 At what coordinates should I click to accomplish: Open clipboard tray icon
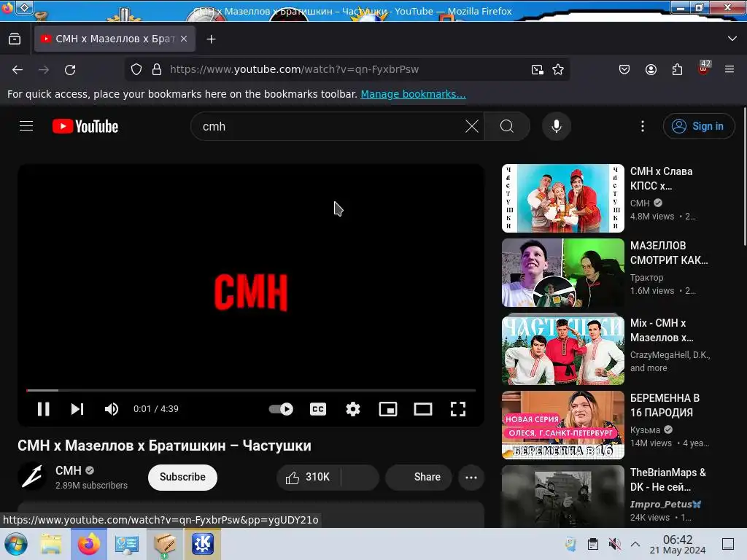tap(593, 544)
